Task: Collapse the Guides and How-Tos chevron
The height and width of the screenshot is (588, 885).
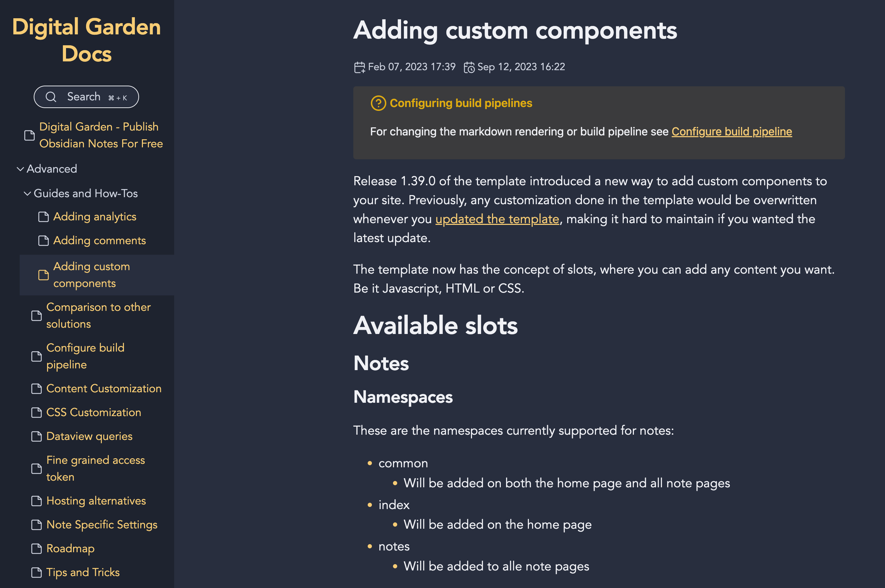Action: click(x=27, y=194)
